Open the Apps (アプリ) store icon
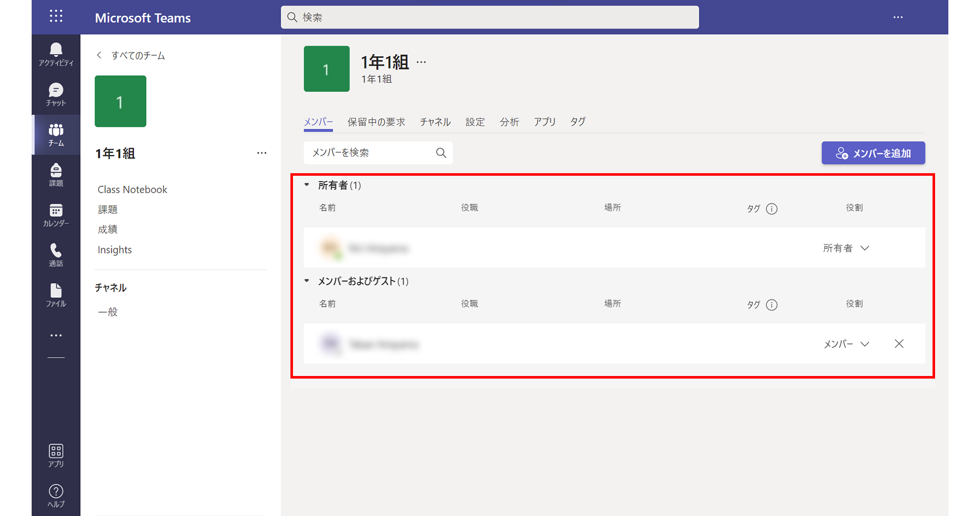The image size is (980, 516). (x=56, y=456)
